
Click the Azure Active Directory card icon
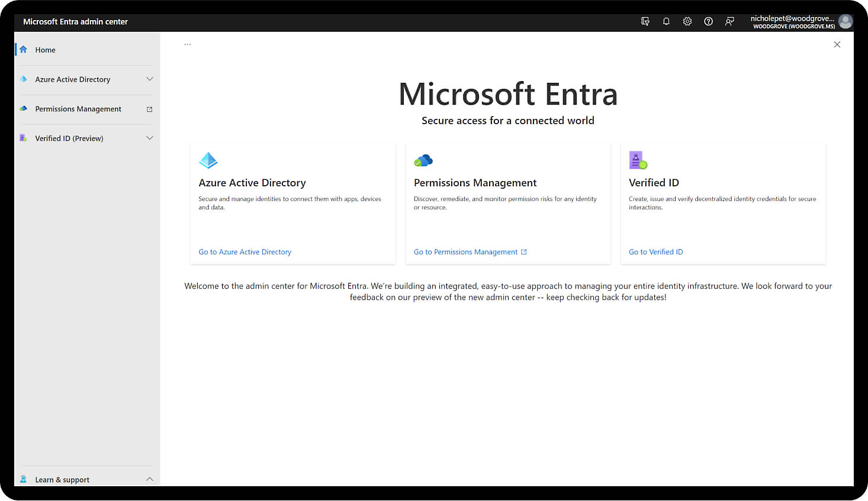(x=208, y=160)
